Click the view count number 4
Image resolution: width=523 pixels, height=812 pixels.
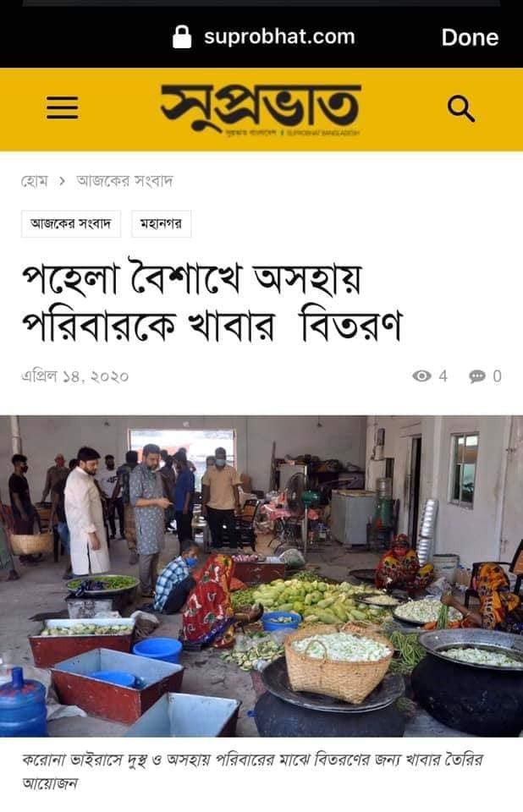point(443,376)
